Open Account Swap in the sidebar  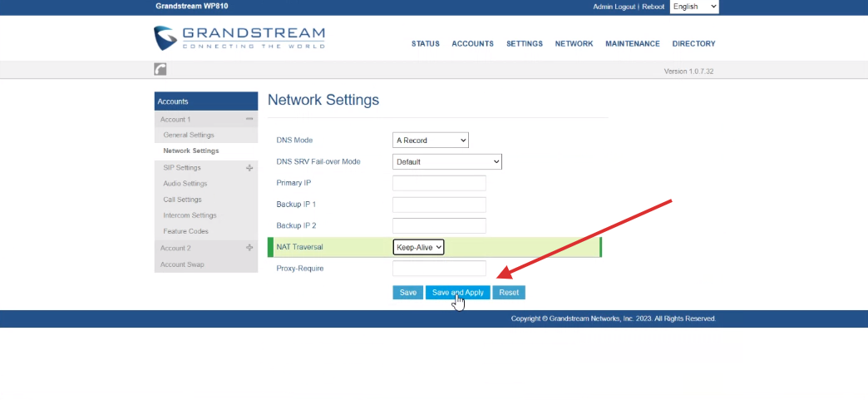click(x=182, y=264)
